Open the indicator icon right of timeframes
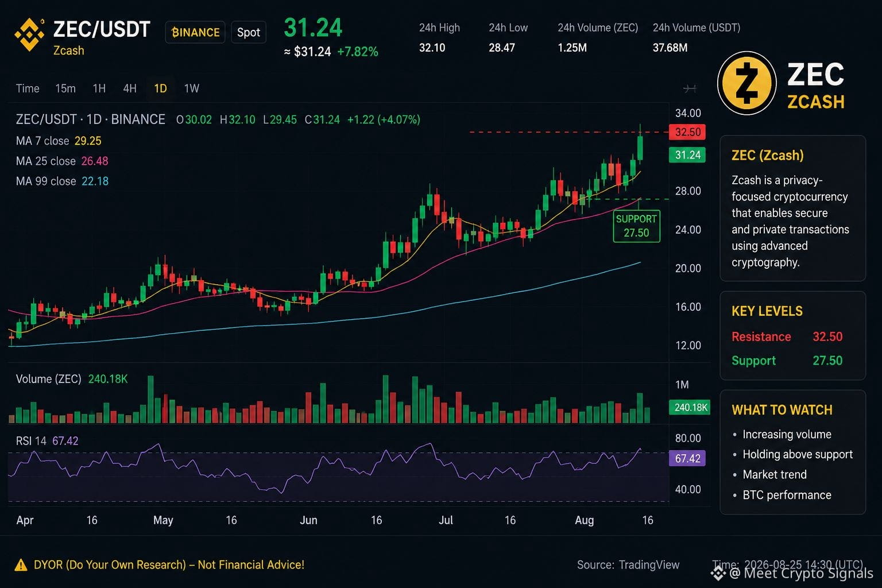The width and height of the screenshot is (882, 588). [x=690, y=88]
